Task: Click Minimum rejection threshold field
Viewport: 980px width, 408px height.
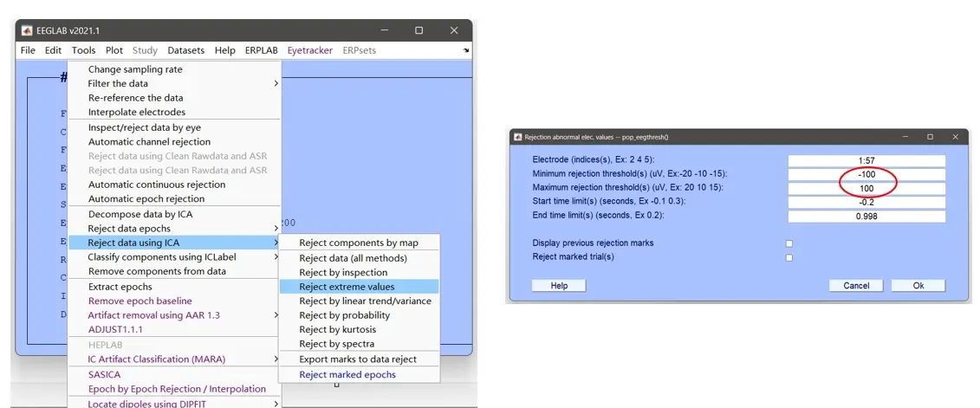Action: [x=866, y=174]
